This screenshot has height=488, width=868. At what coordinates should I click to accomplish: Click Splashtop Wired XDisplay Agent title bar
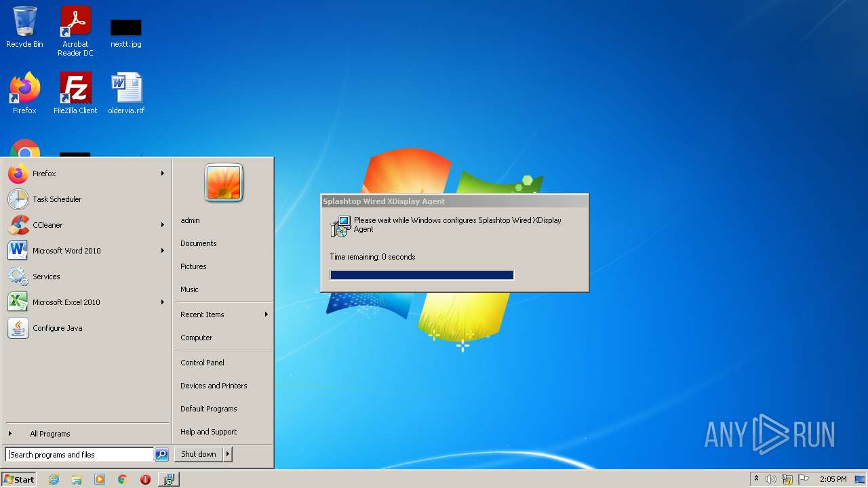pyautogui.click(x=454, y=201)
